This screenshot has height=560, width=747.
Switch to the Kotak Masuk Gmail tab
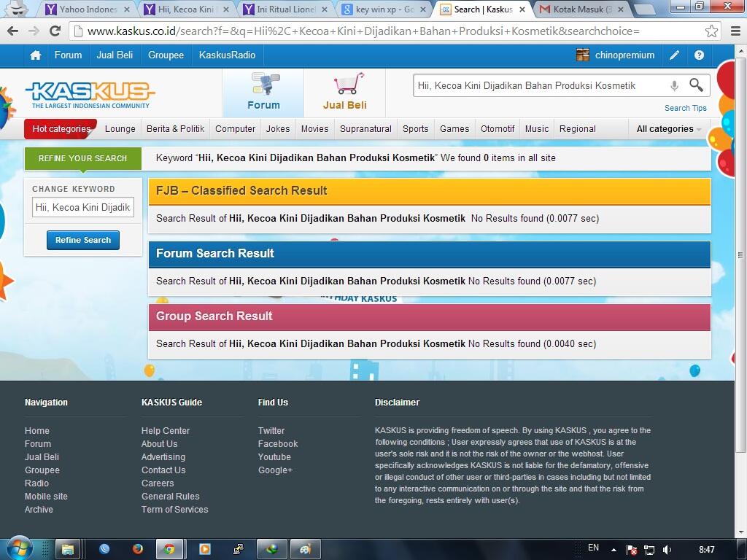coord(581,9)
